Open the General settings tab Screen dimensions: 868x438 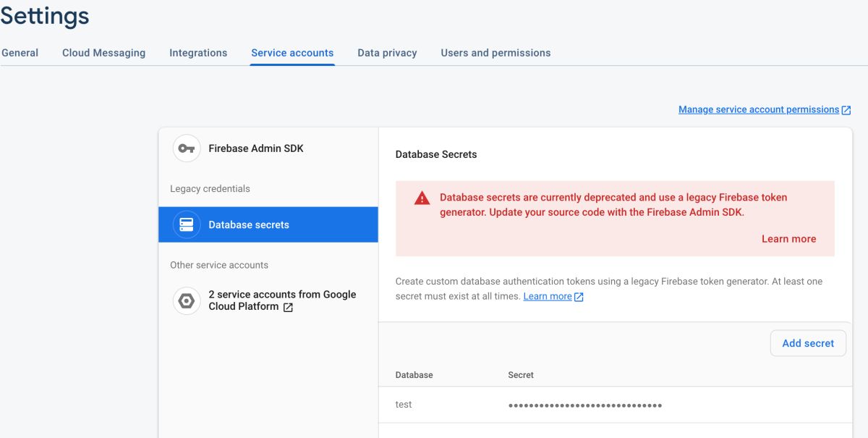pyautogui.click(x=20, y=53)
